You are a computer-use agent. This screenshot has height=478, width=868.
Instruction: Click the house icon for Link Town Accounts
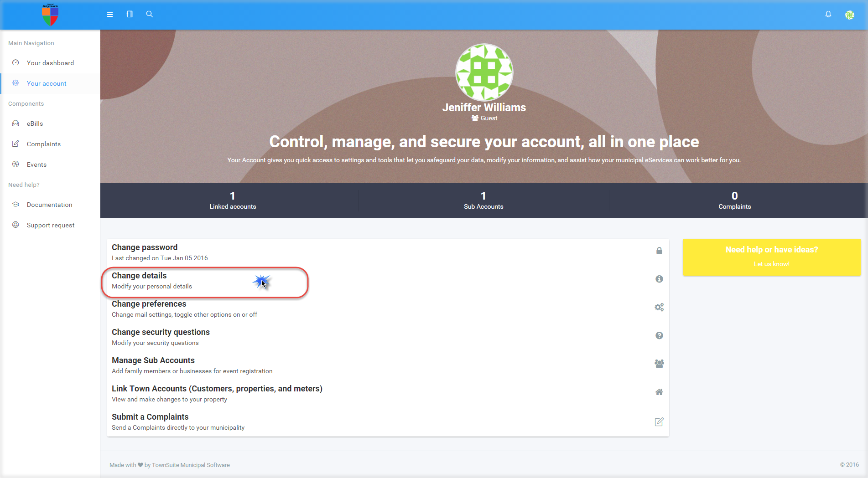pos(659,392)
